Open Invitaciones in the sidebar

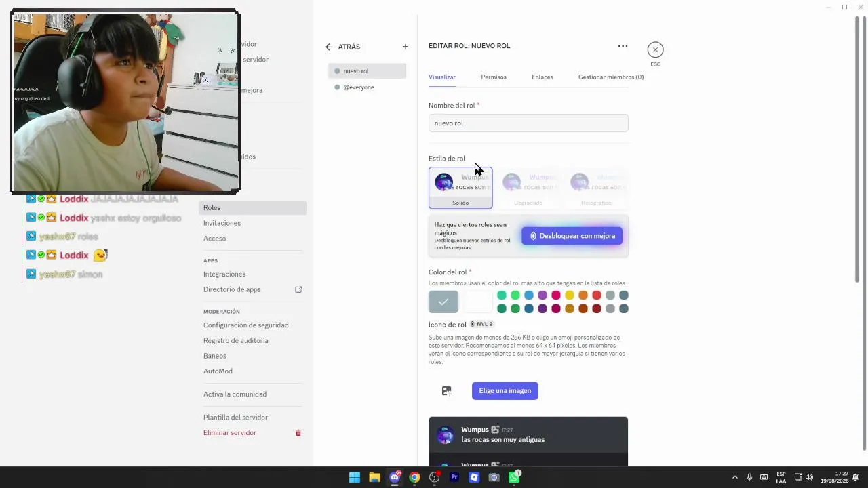252,223
